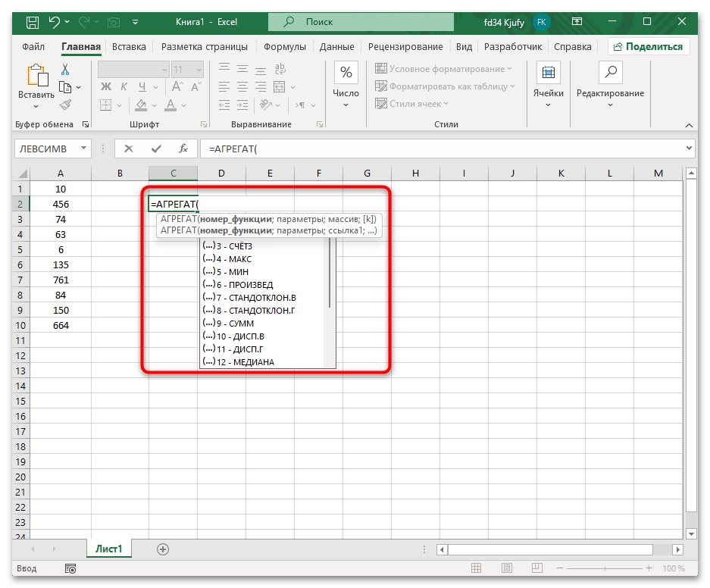Screen dimensions: 710x588
Task: Click Merge and Center icon
Action: tap(280, 87)
